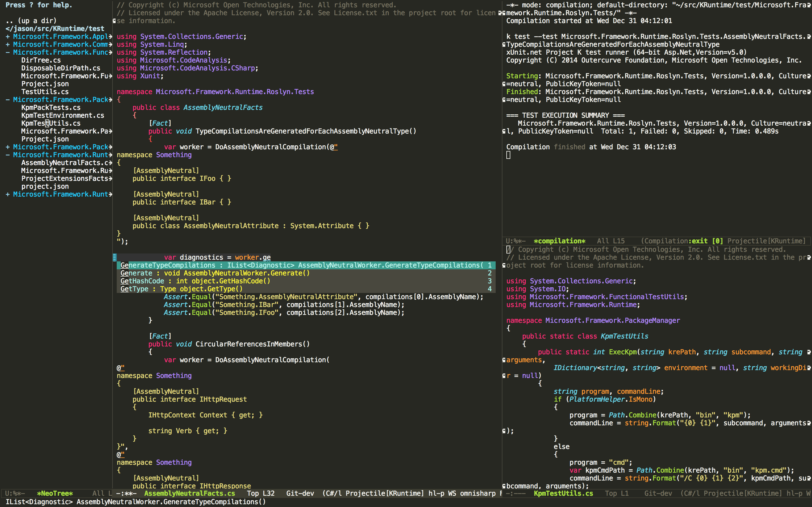This screenshot has width=812, height=507.
Task: Open TestUtils.cs from the file tree
Action: pyautogui.click(x=45, y=92)
